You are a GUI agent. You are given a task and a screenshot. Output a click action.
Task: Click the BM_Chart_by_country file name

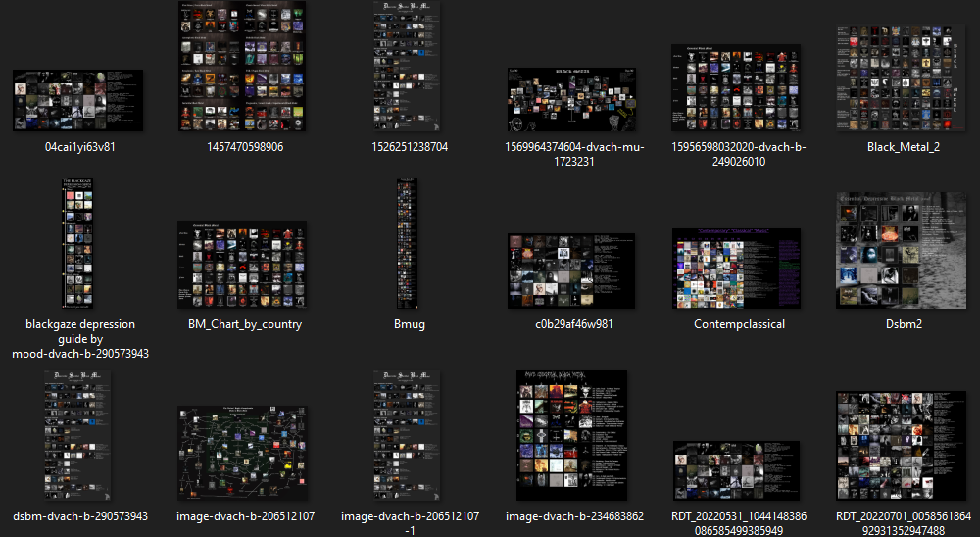pyautogui.click(x=245, y=324)
